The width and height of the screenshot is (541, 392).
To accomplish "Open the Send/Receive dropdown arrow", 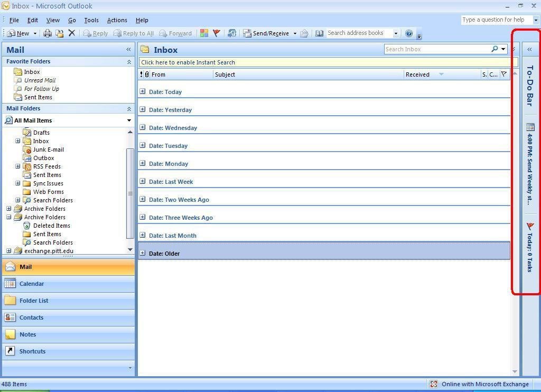I will tap(295, 33).
